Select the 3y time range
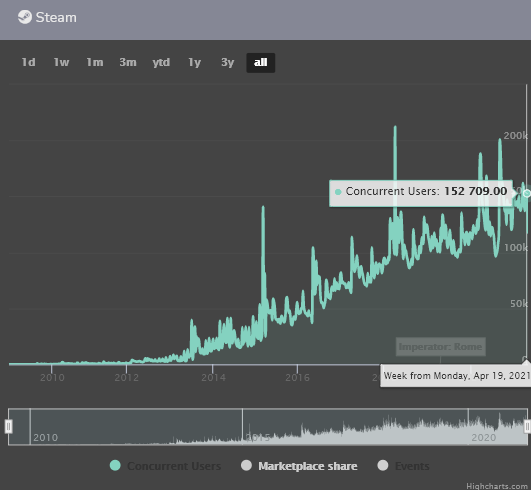The width and height of the screenshot is (531, 490). click(227, 62)
